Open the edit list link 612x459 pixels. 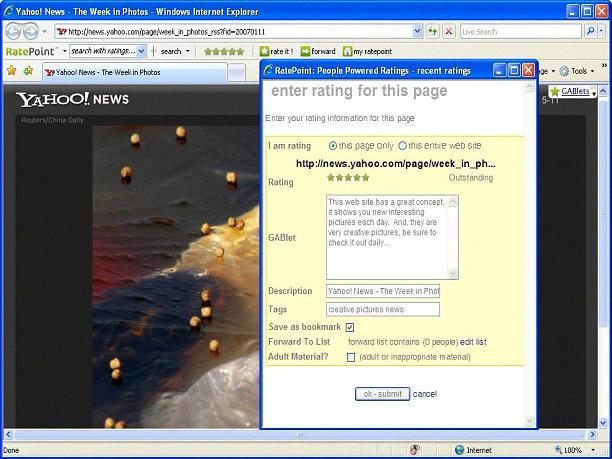click(473, 342)
